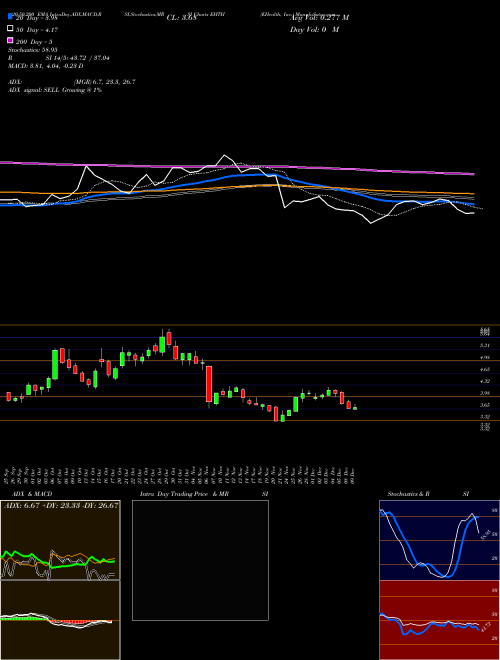Click the 4.32 price axis label
This screenshot has height=660, width=500.
click(x=485, y=381)
